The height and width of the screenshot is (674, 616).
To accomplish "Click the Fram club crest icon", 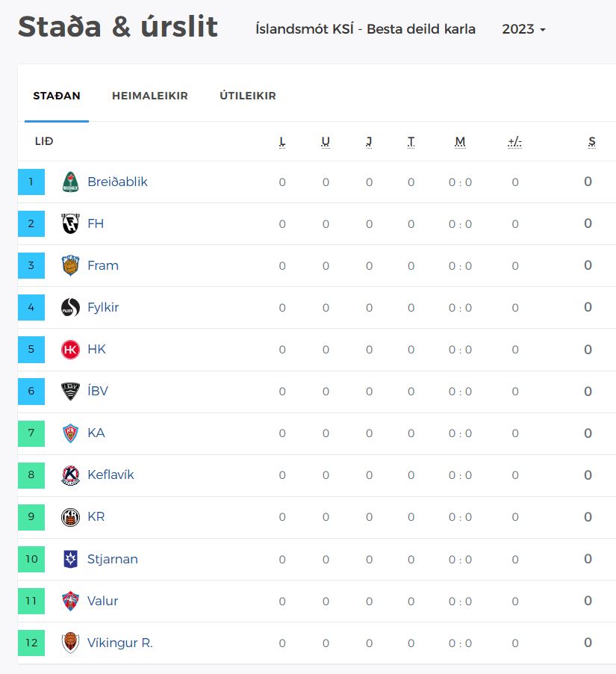I will 70,265.
